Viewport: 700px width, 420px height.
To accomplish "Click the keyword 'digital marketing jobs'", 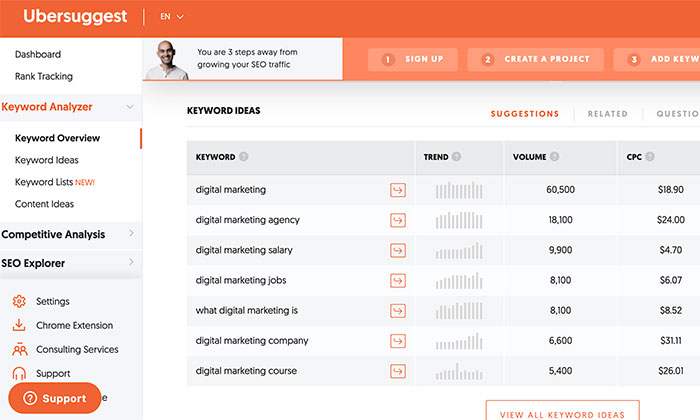I will click(241, 280).
